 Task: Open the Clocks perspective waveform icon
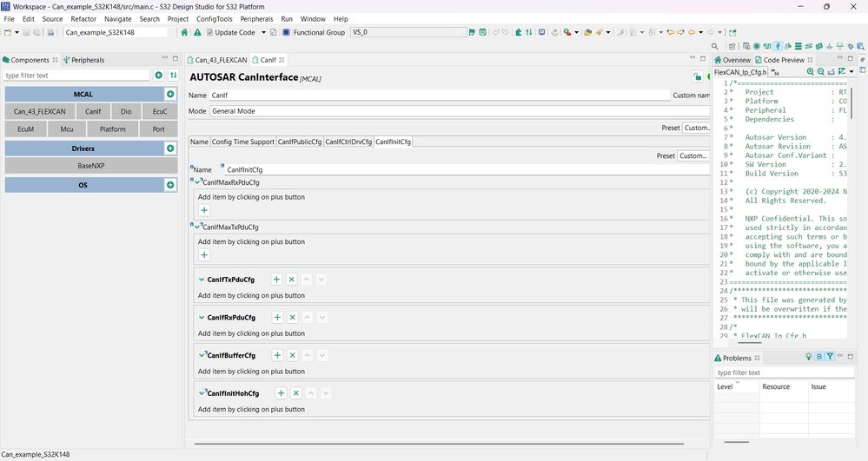tap(766, 47)
